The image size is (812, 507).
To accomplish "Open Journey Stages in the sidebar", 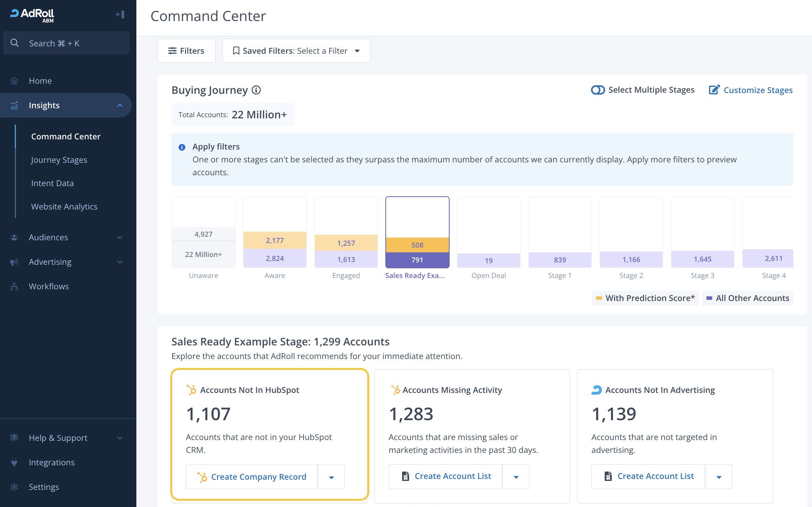I will click(x=59, y=160).
